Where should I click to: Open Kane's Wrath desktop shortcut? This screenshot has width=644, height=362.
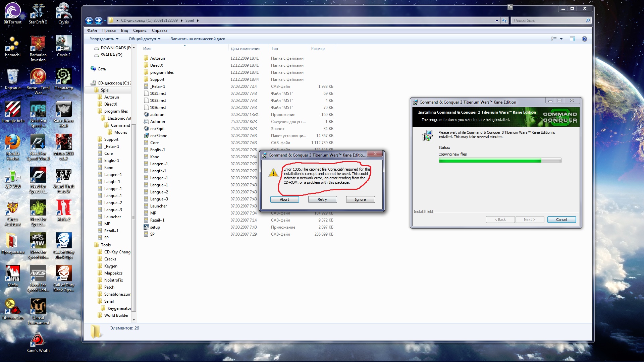38,342
